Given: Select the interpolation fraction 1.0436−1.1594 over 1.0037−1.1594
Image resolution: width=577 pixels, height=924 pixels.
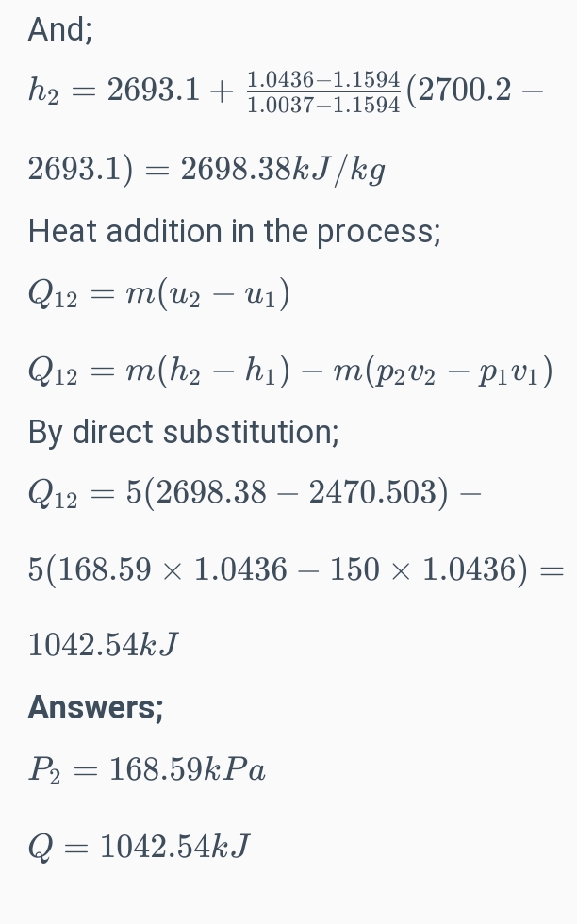Looking at the screenshot, I should (x=323, y=91).
